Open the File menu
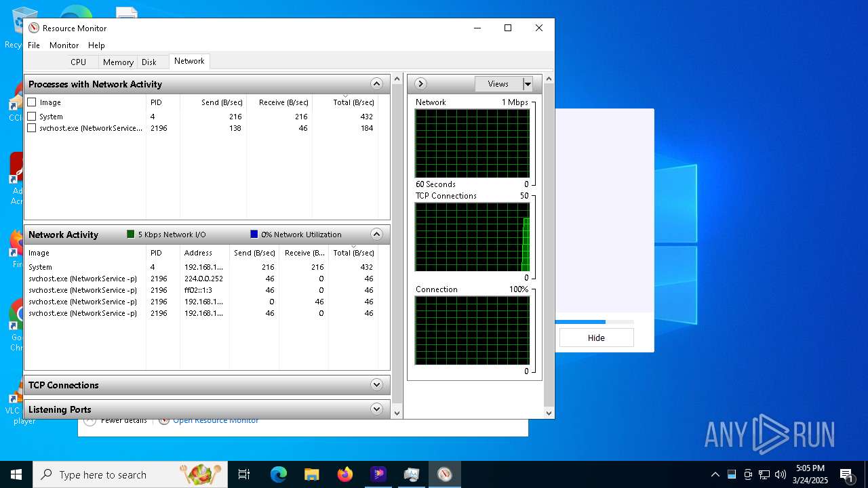868x488 pixels. [34, 45]
